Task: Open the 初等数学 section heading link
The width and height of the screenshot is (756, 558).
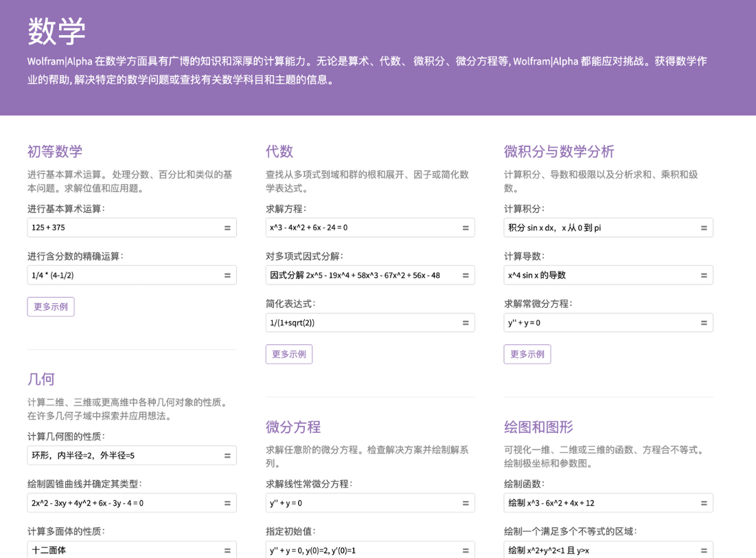Action: (55, 151)
